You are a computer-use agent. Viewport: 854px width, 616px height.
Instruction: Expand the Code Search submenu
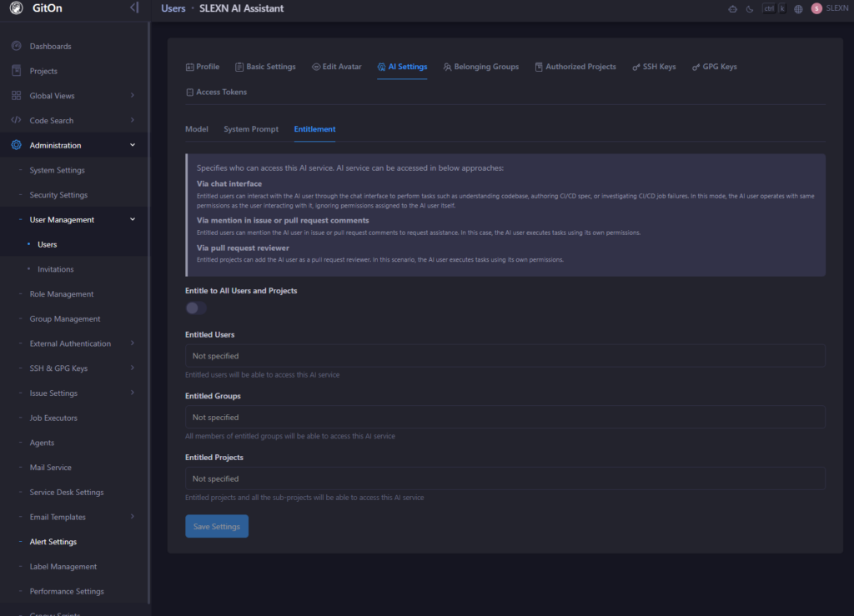133,121
